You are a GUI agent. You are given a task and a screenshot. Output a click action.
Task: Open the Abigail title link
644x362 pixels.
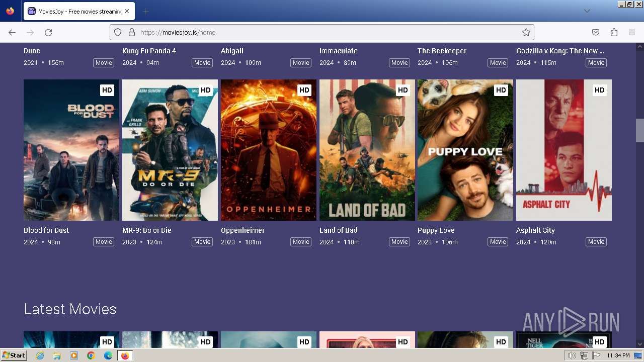click(x=232, y=51)
